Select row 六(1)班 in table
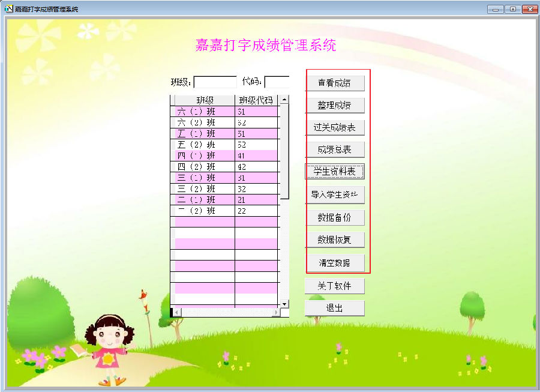 (x=224, y=112)
